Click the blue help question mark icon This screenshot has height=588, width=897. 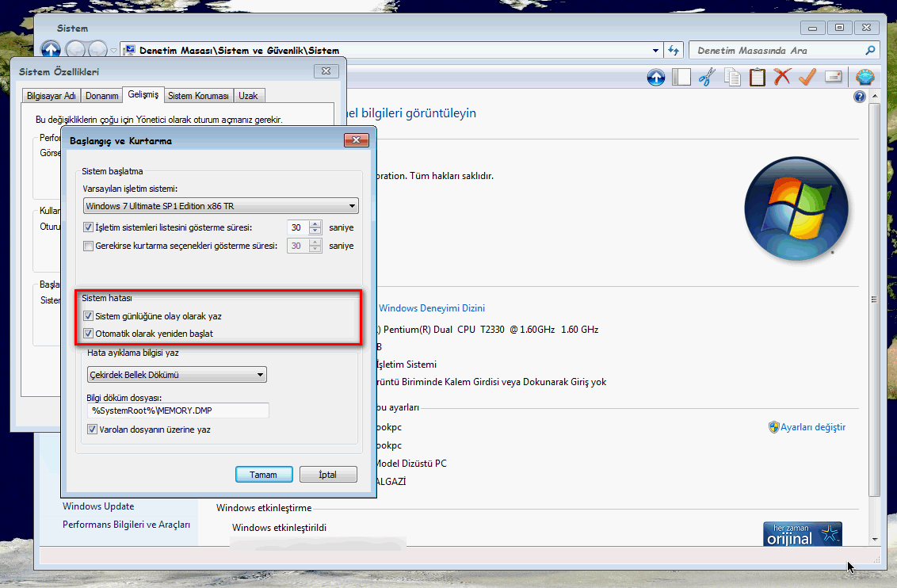click(859, 97)
